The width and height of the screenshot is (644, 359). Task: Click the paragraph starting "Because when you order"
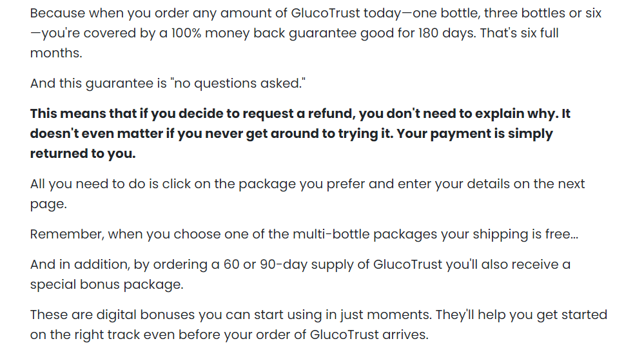click(x=315, y=33)
